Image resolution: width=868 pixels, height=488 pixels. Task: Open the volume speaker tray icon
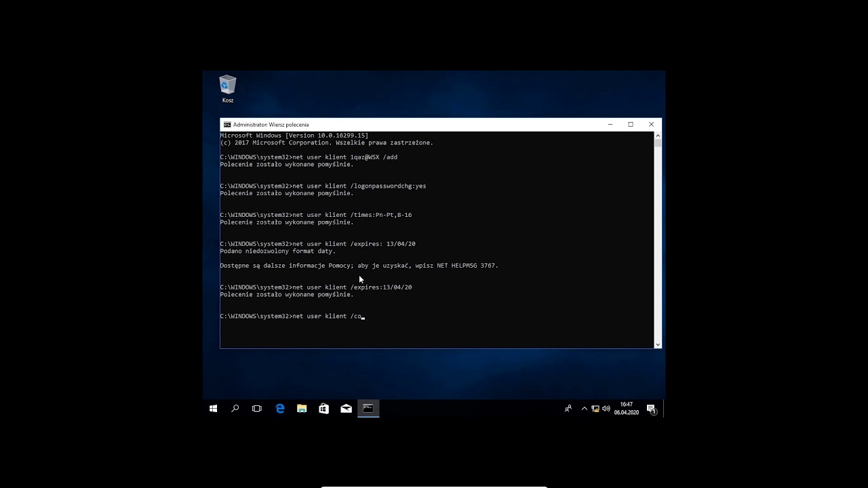pyautogui.click(x=606, y=409)
